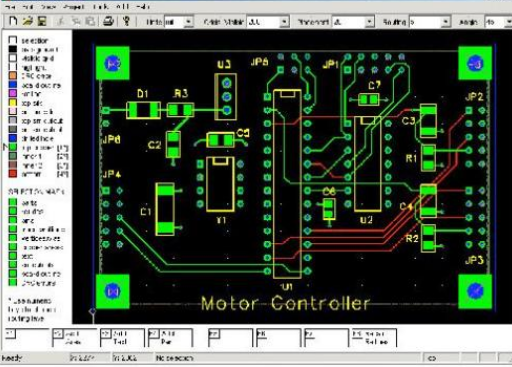Open the Tools menu
The height and width of the screenshot is (367, 512).
[100, 7]
